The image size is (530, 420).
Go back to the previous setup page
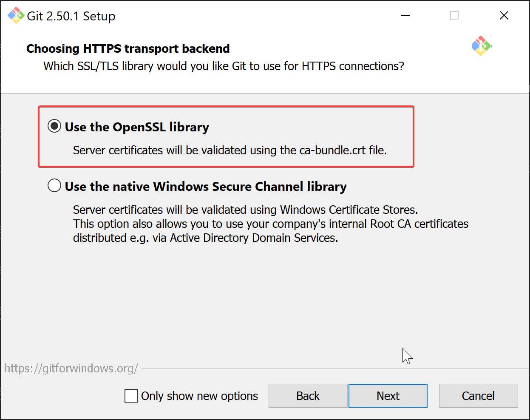click(x=308, y=396)
